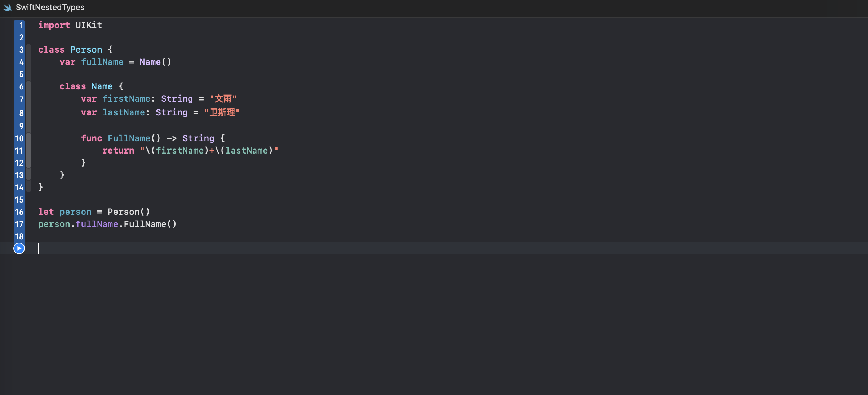Viewport: 868px width, 395px height.
Task: Click line number 10 in the gutter
Action: tap(19, 138)
